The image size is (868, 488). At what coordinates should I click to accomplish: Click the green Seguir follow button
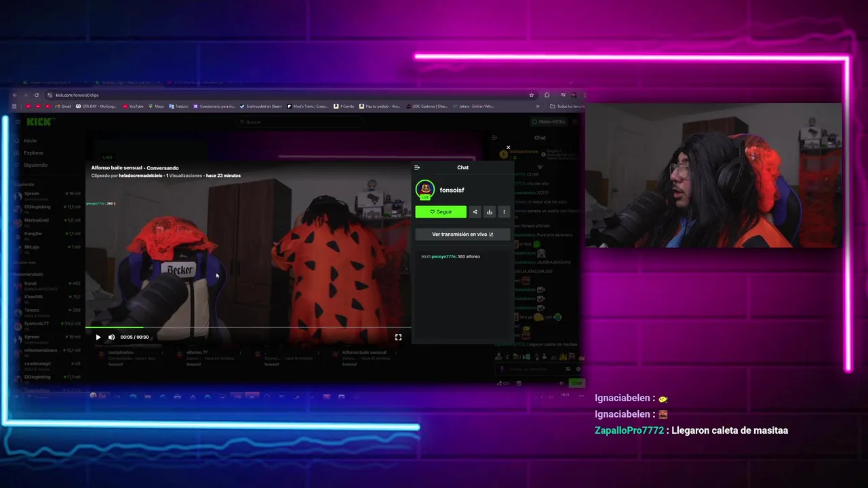click(x=441, y=211)
